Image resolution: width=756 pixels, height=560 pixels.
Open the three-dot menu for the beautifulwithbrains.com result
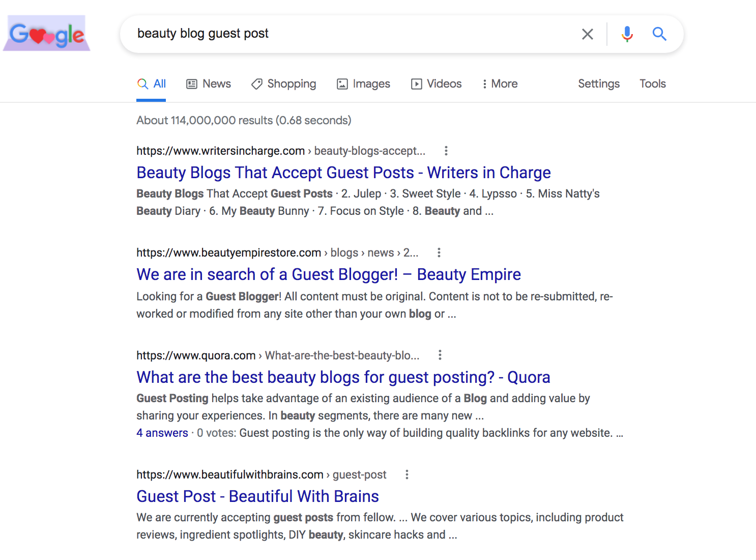coord(407,474)
